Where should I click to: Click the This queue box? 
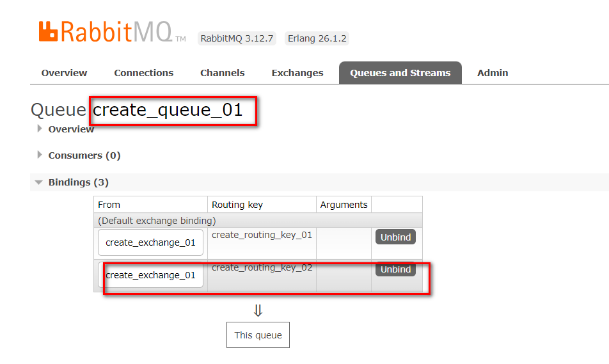(258, 335)
